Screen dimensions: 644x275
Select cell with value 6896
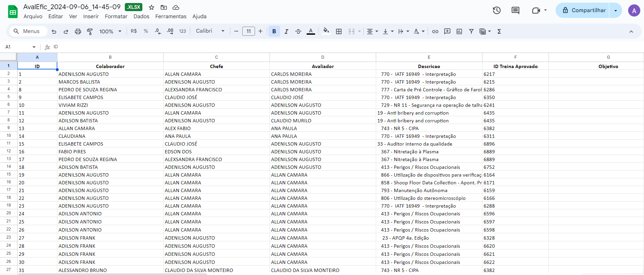[515, 144]
